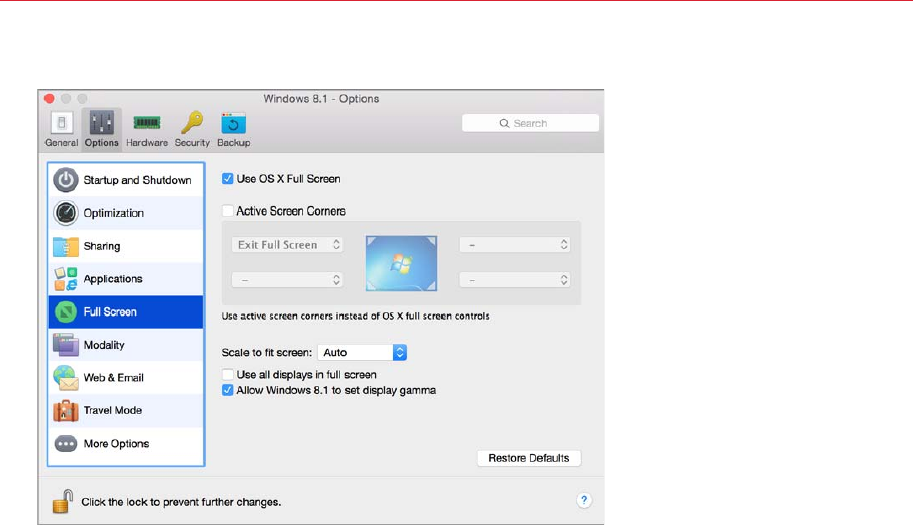This screenshot has height=525, width=913.
Task: Click the Travel Mode suitcase icon
Action: (66, 410)
